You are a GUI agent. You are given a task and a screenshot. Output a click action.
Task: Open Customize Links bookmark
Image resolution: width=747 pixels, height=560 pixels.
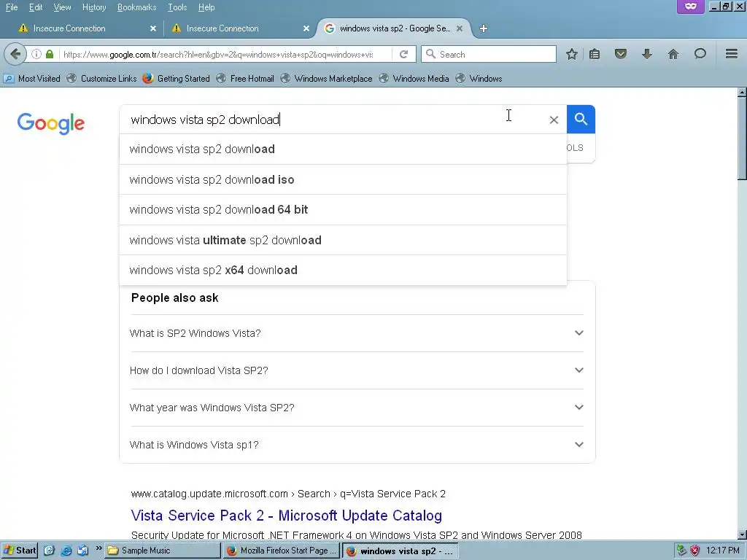point(102,79)
